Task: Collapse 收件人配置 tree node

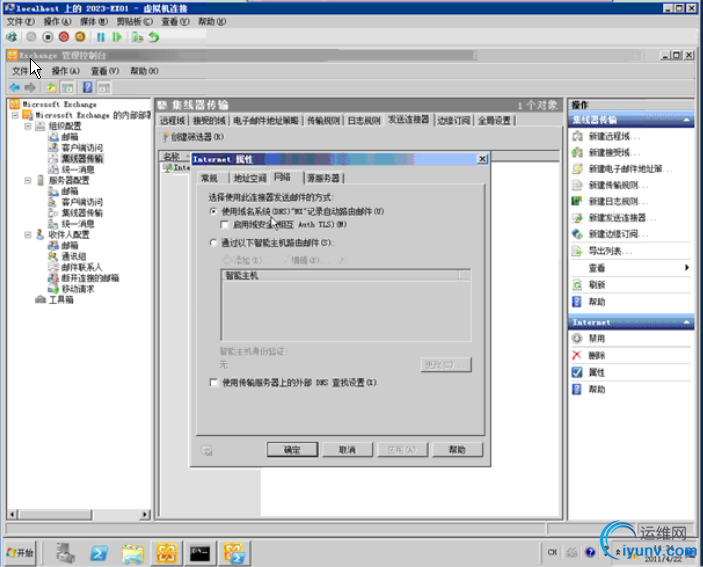Action: point(28,234)
